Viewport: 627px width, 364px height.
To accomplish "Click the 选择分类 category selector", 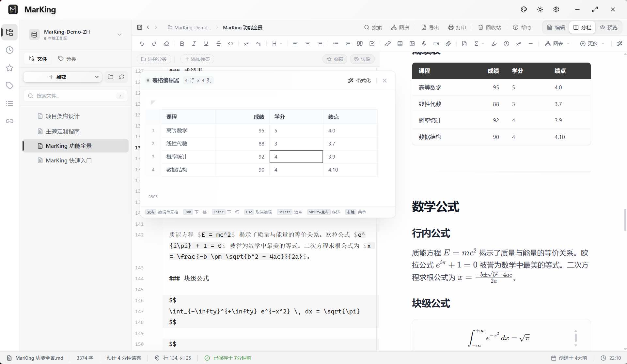I will 154,59.
